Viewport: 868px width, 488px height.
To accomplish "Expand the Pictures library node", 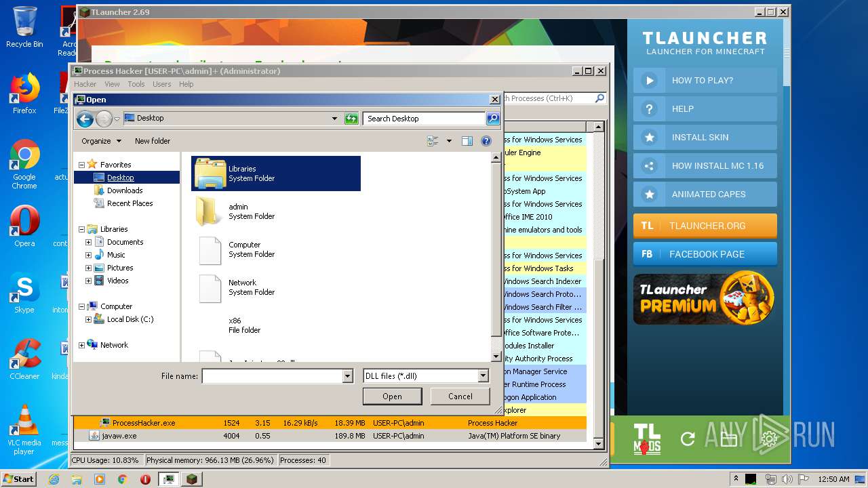I will click(x=88, y=268).
